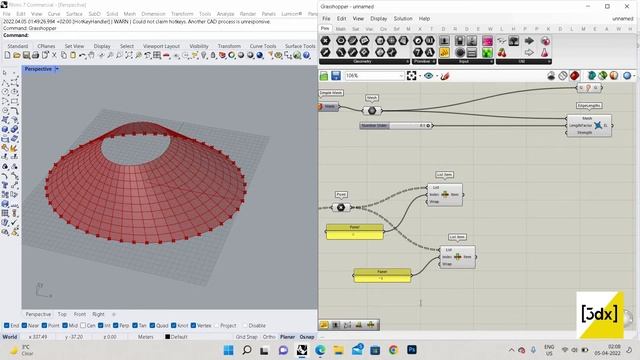Toggle Planar in the status bar
Viewport: 640px width, 360px height.
[287, 337]
